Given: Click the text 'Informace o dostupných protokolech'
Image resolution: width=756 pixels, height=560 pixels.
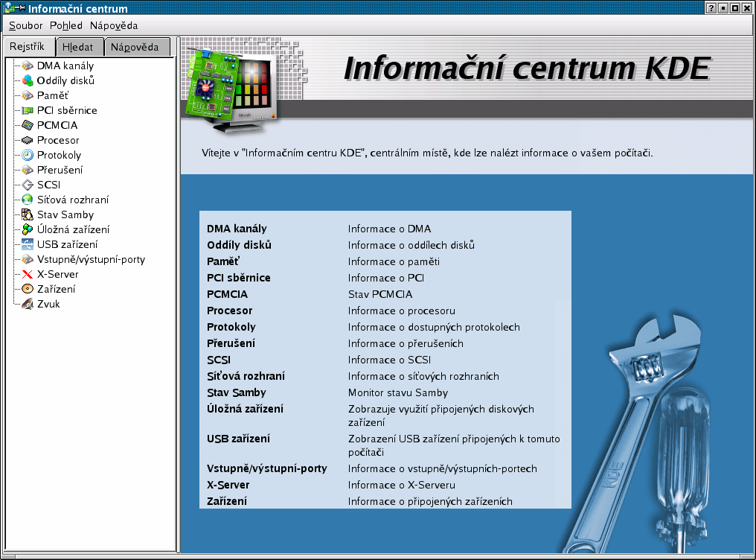Looking at the screenshot, I should [x=434, y=327].
